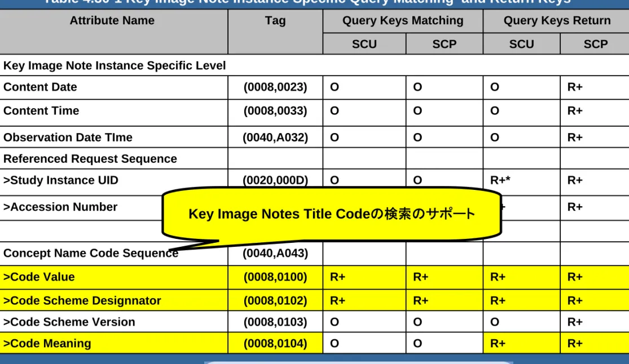The image size is (629, 364).
Task: Click the SCU matching R+ in Code Value row
Action: coord(337,277)
